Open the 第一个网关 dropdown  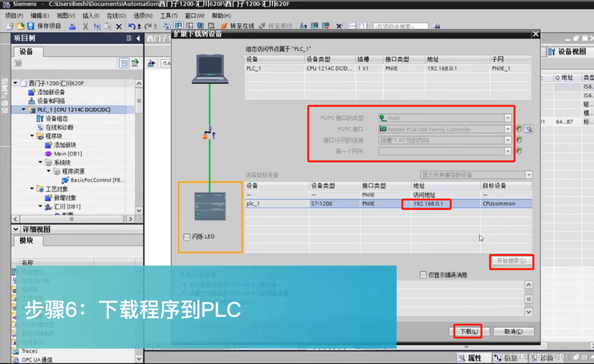pos(508,151)
